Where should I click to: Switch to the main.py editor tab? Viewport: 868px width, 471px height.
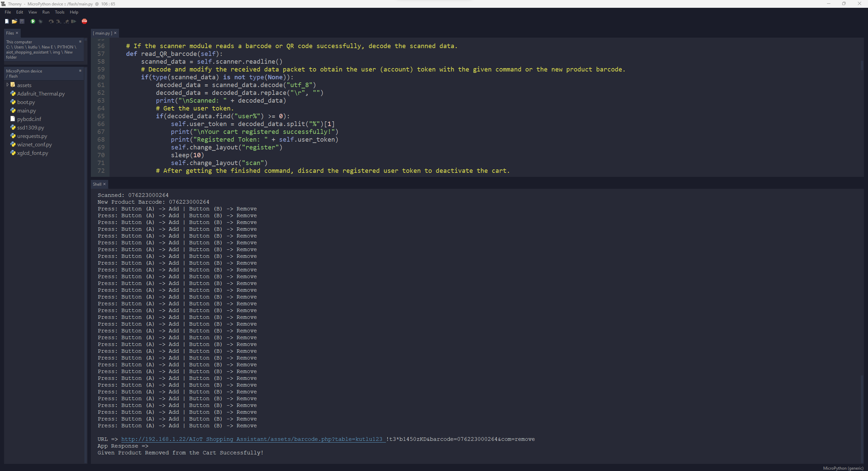pos(102,33)
